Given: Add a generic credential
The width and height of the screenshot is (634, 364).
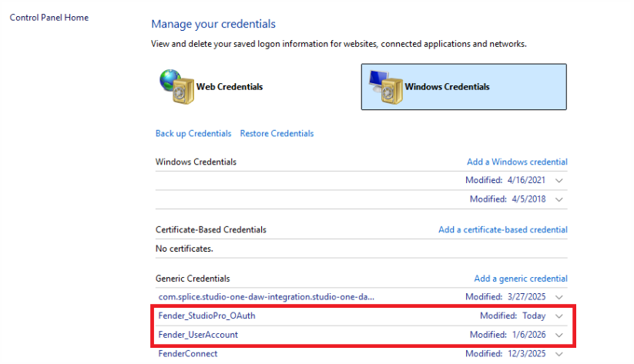Looking at the screenshot, I should coord(520,279).
